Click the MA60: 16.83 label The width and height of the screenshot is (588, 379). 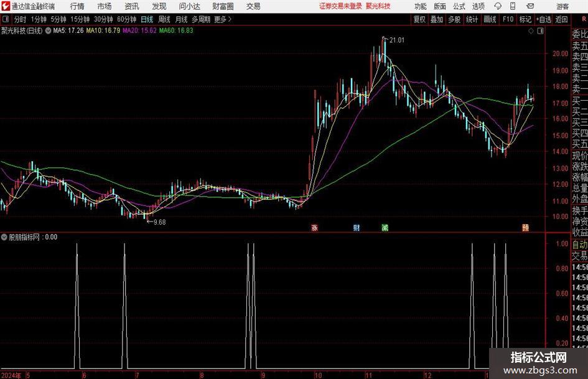click(176, 30)
